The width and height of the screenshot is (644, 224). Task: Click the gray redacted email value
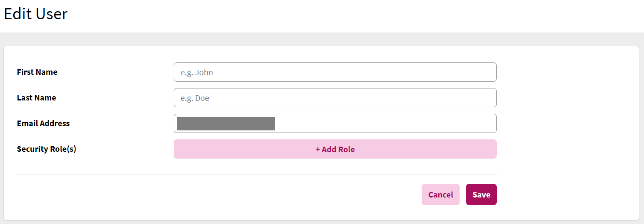point(226,124)
